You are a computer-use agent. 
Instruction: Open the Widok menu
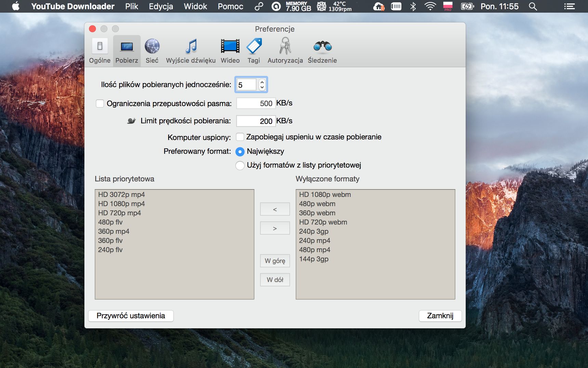196,6
